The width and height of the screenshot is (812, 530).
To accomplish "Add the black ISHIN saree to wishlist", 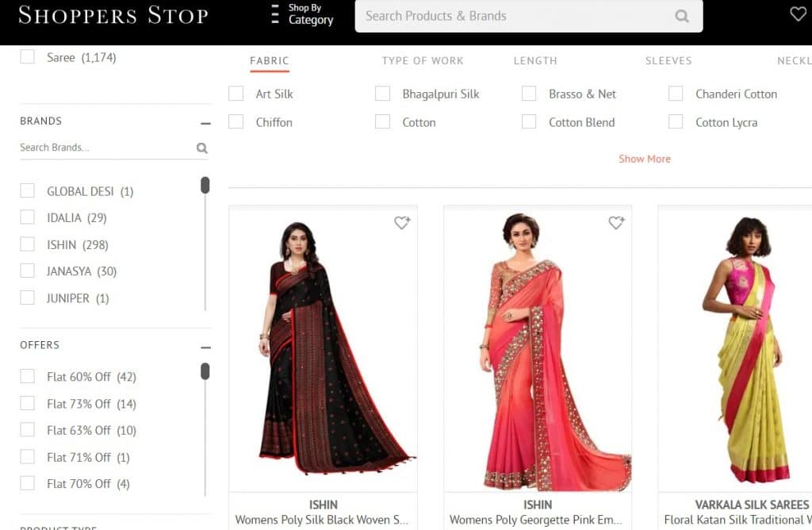I will (x=402, y=222).
